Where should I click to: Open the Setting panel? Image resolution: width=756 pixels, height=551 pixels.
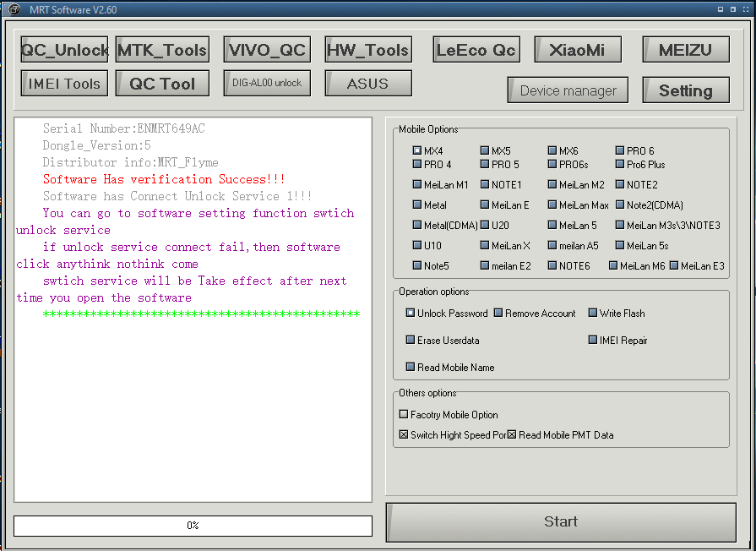[x=686, y=90]
